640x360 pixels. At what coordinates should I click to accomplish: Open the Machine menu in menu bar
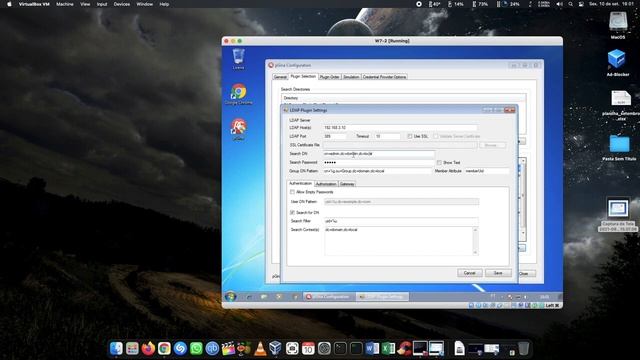[65, 4]
